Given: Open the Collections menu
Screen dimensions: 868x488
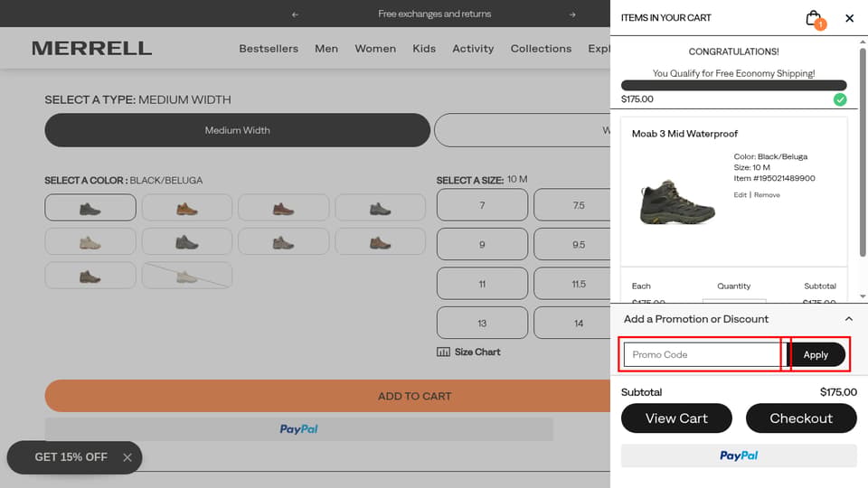Looking at the screenshot, I should point(541,49).
